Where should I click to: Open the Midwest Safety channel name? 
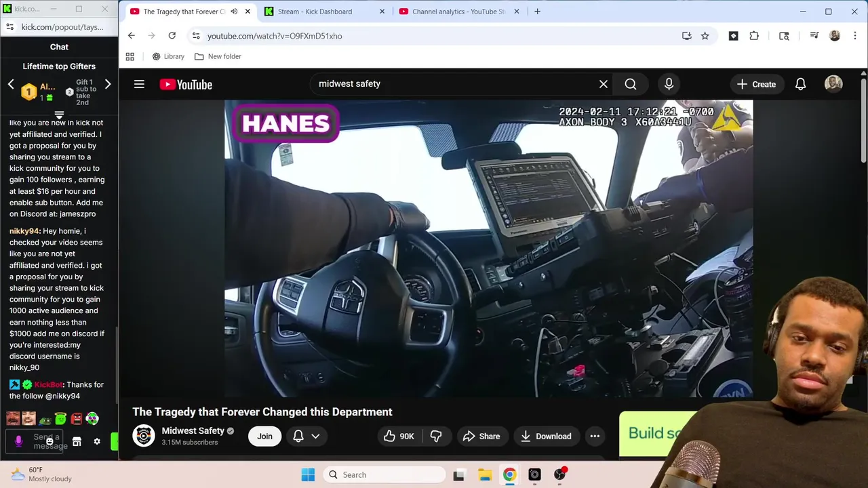click(x=193, y=431)
